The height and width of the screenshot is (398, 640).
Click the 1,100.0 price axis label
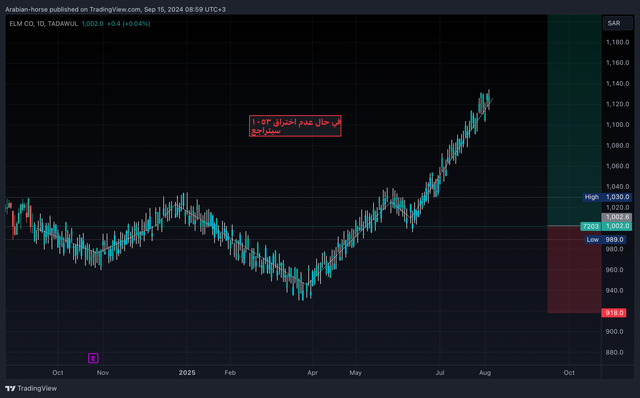[618, 125]
